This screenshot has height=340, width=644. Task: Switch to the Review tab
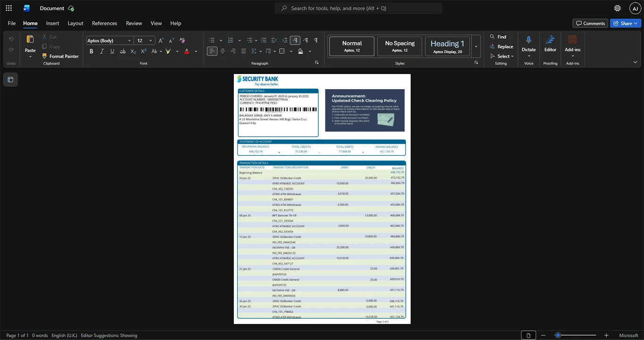134,23
